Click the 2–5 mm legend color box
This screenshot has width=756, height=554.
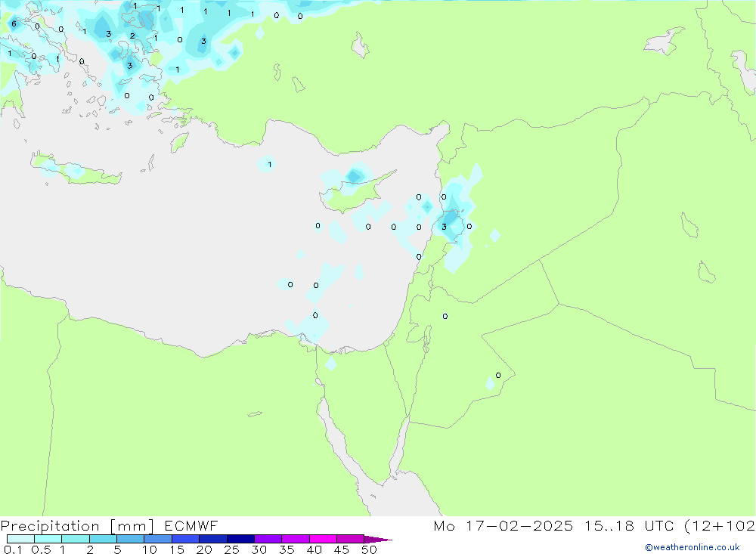pyautogui.click(x=103, y=539)
